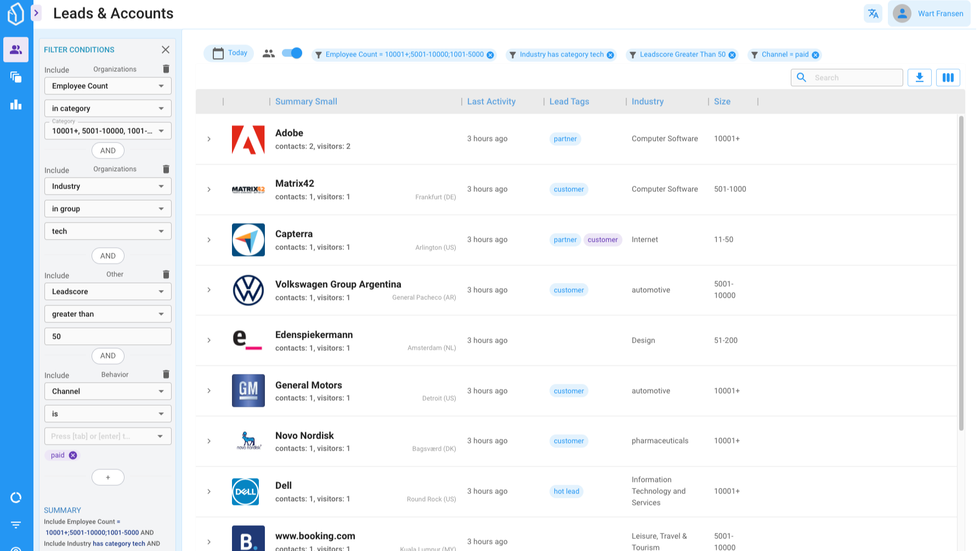980x551 pixels.
Task: Sort by the Last Activity column header
Action: coord(491,101)
